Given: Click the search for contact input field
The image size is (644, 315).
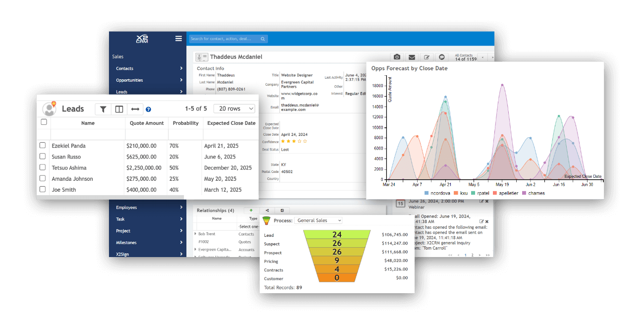Looking at the screenshot, I should click(224, 39).
